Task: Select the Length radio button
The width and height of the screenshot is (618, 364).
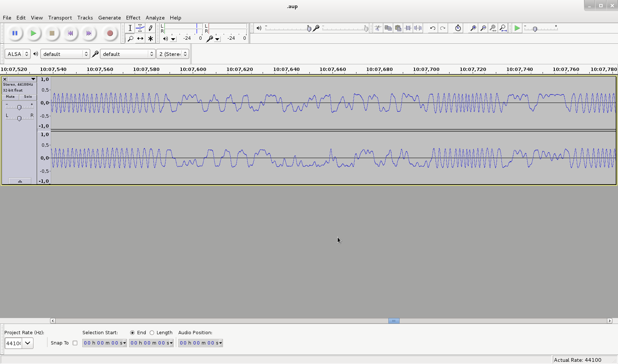Action: click(152, 333)
